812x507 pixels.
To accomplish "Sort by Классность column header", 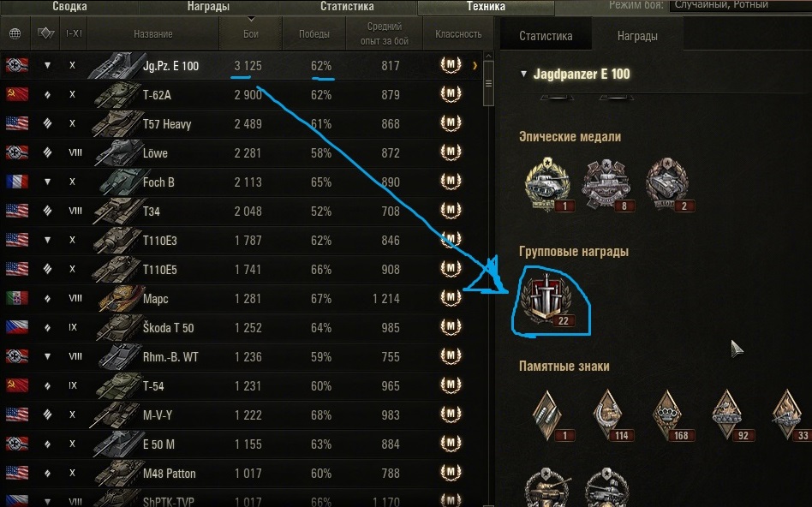I will pyautogui.click(x=458, y=33).
